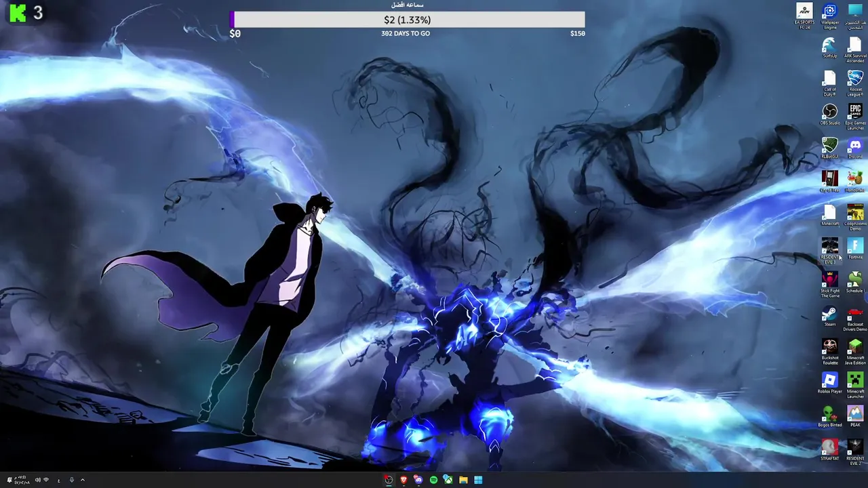Open the PEAK desktop shortcut
Viewport: 868px width, 488px height.
click(855, 416)
